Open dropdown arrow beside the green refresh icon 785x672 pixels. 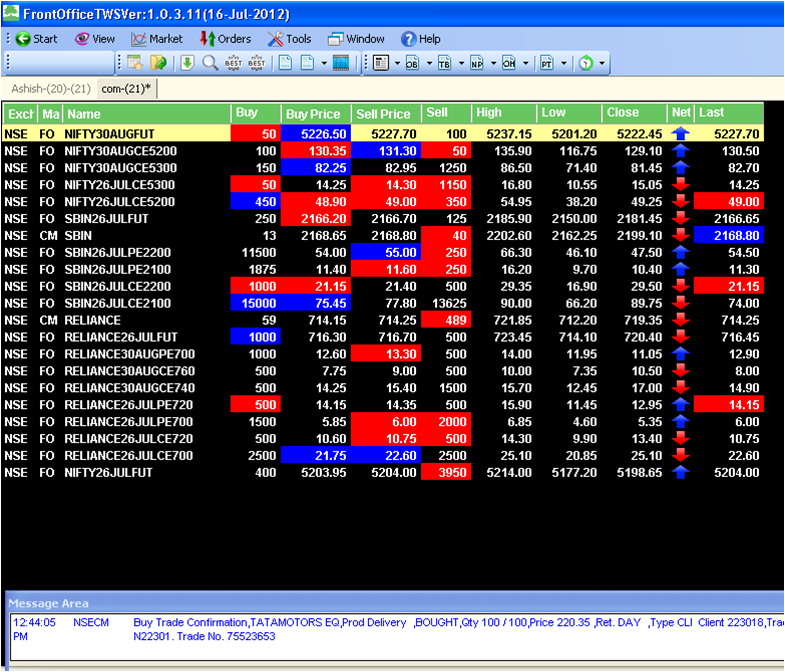602,63
